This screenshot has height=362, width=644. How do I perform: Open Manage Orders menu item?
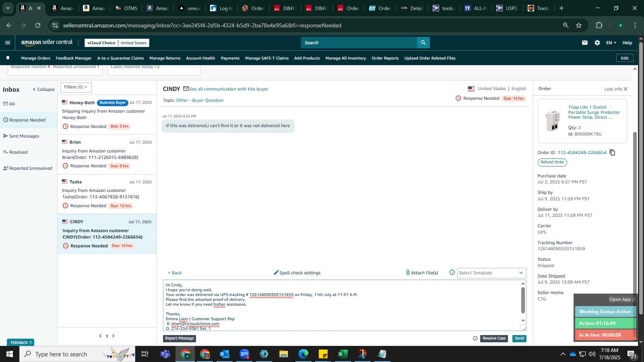(x=36, y=58)
